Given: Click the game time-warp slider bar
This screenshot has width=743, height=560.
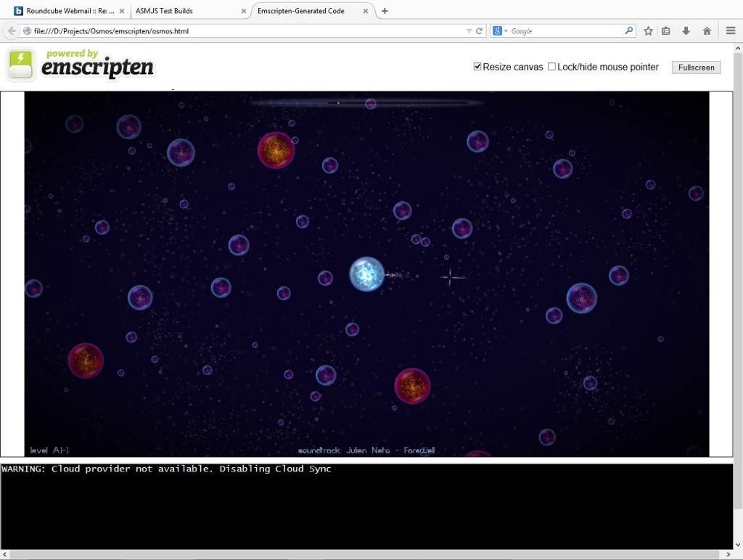Looking at the screenshot, I should click(x=366, y=102).
